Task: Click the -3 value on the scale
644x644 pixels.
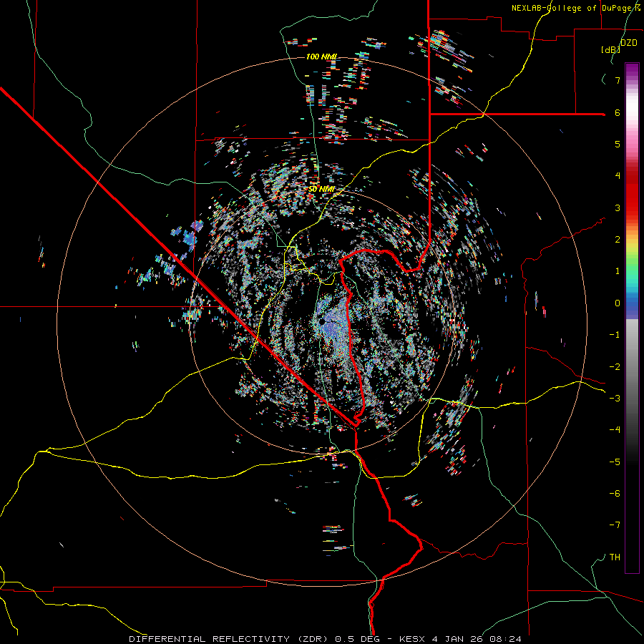Action: pyautogui.click(x=615, y=399)
